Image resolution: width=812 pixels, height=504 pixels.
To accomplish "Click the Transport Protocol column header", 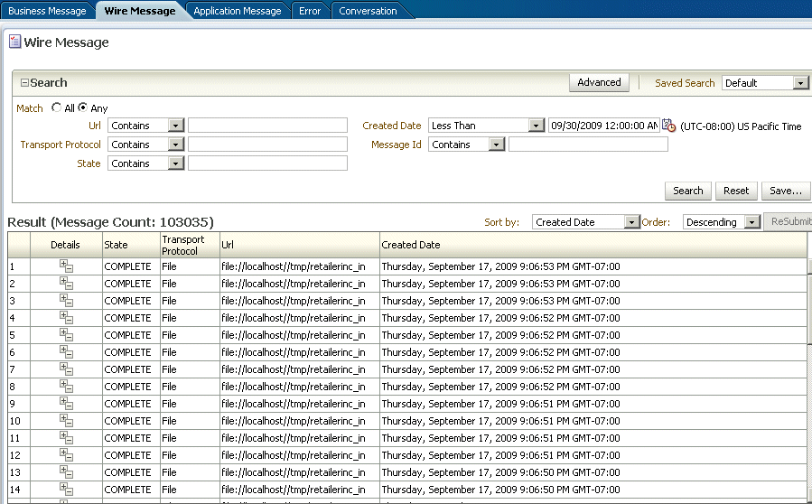I will [190, 245].
